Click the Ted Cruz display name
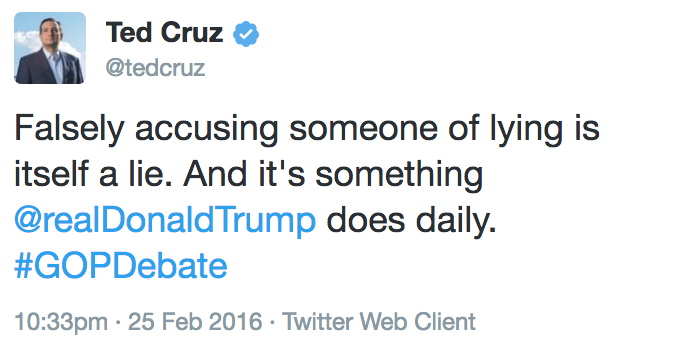This screenshot has width=690, height=362. 164,33
